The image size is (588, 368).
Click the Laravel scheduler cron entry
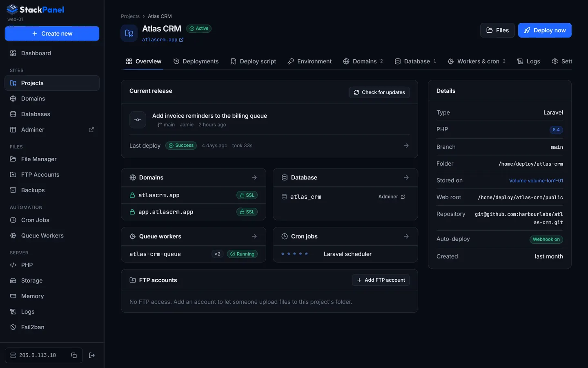coord(345,254)
